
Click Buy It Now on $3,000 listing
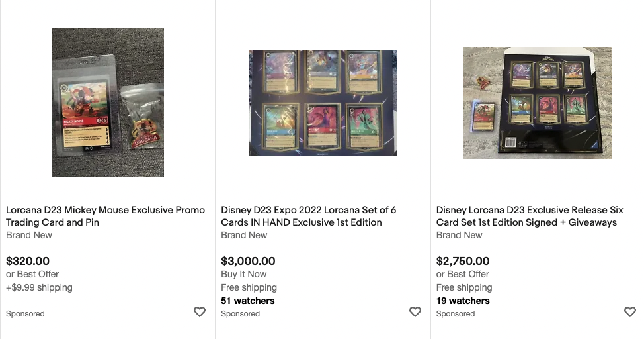pyautogui.click(x=244, y=274)
